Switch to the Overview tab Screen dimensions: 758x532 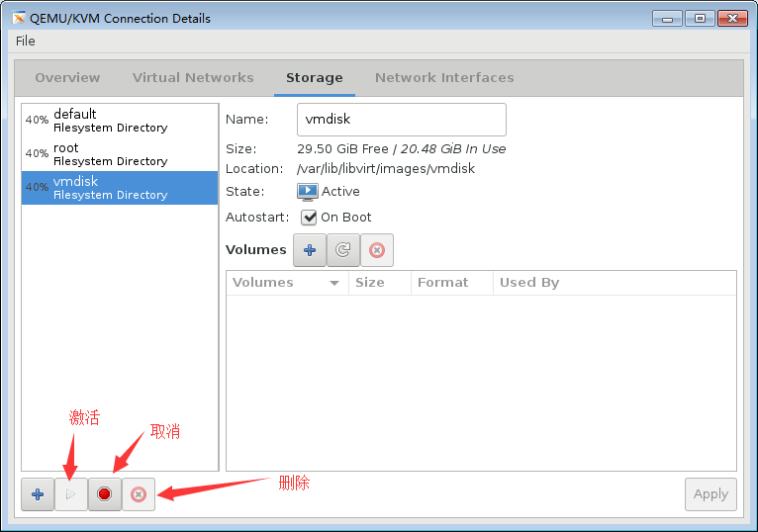(x=67, y=78)
